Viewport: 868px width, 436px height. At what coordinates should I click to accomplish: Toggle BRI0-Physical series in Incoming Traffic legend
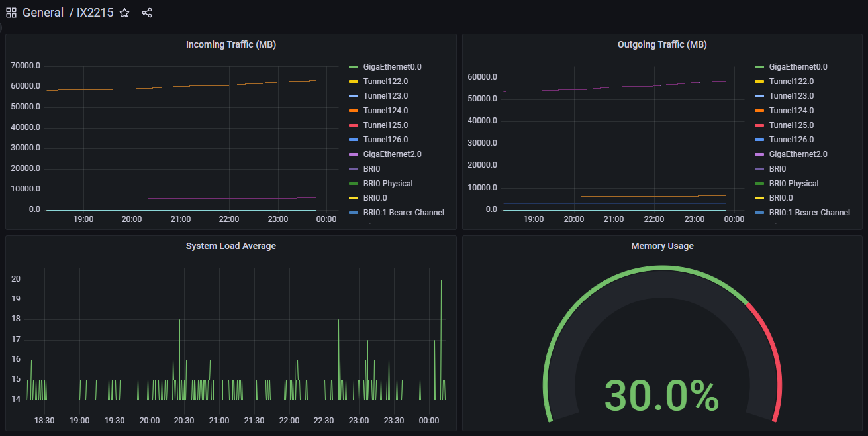[387, 184]
